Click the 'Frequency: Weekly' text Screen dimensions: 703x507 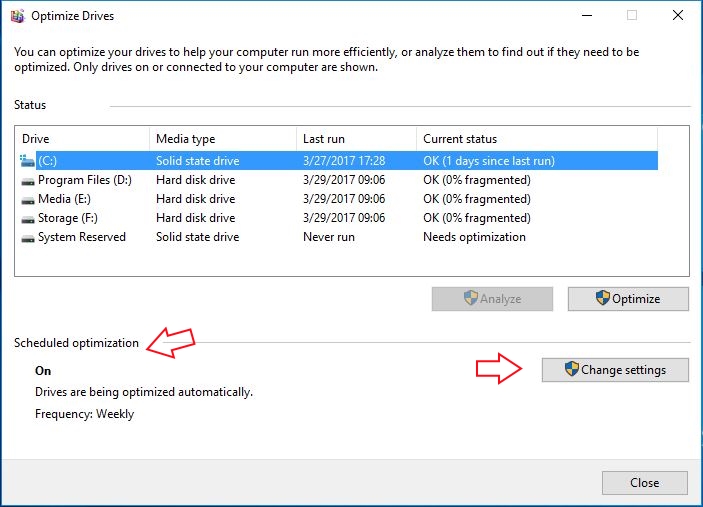click(84, 414)
